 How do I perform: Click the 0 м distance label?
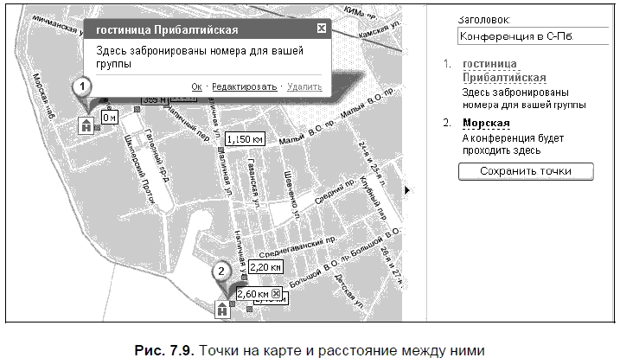point(110,117)
